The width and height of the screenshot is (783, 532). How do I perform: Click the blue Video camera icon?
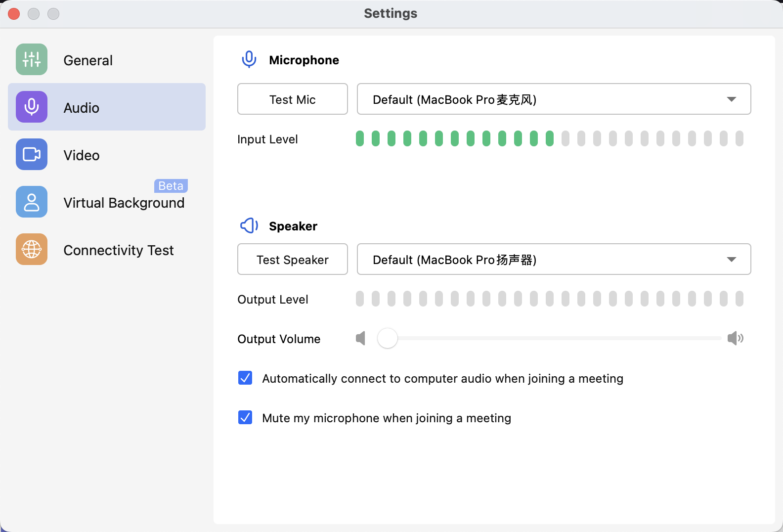coord(32,154)
